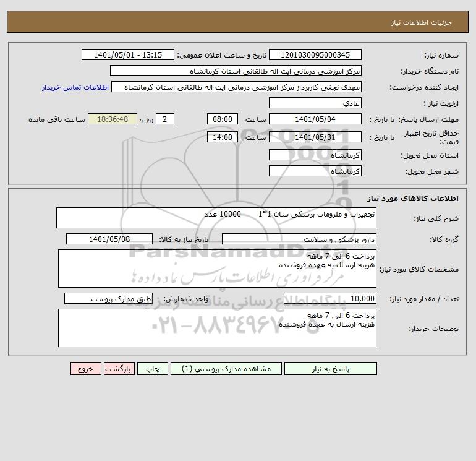Click the چاپ print button

[153, 369]
